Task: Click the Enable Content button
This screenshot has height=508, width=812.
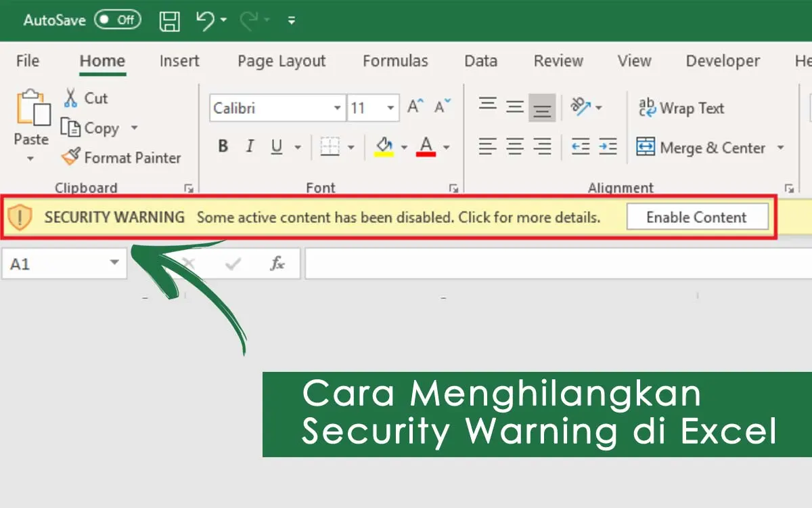Action: [x=697, y=217]
